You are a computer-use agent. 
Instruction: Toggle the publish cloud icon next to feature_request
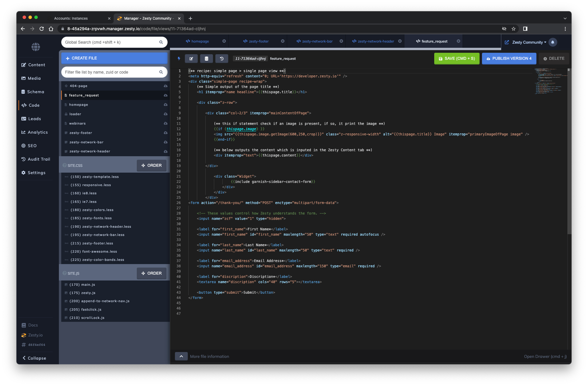coord(166,95)
